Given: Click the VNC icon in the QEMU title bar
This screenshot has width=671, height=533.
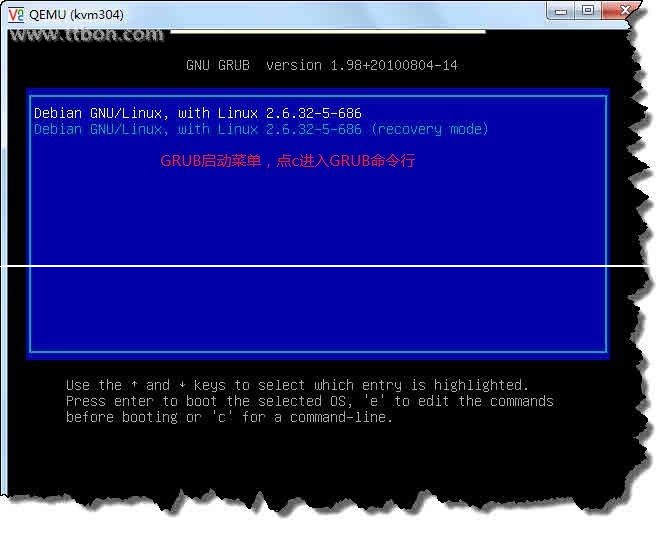Looking at the screenshot, I should click(16, 15).
